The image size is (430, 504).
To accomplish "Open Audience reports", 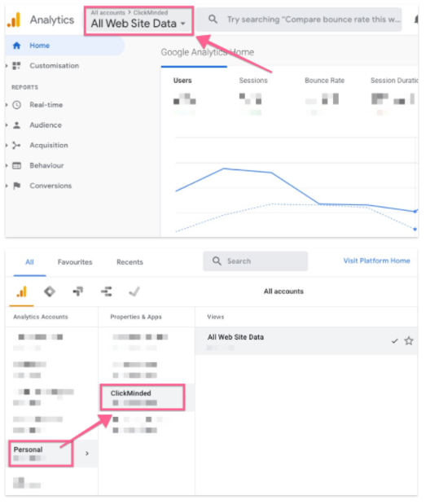I will pyautogui.click(x=46, y=125).
